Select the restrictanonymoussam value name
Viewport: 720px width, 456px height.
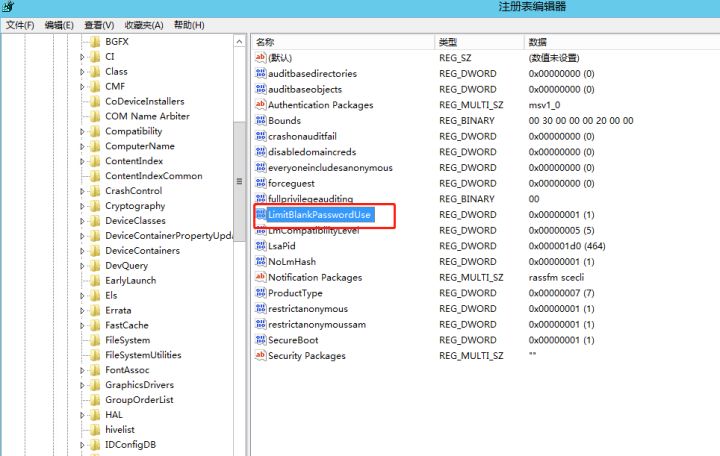click(317, 324)
